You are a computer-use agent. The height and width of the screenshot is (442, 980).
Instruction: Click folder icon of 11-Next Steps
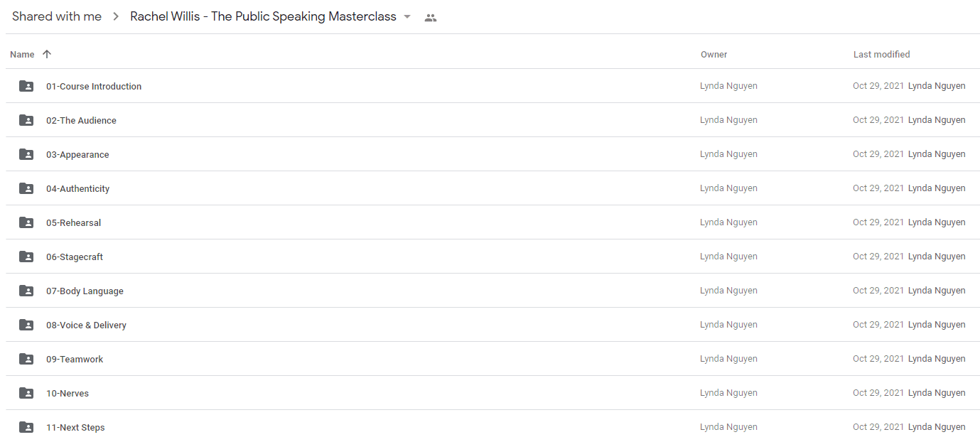26,427
